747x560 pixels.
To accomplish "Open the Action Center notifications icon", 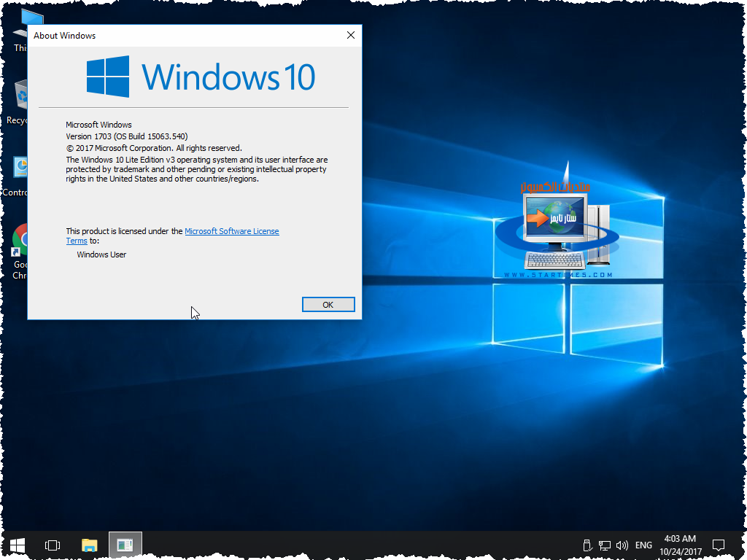I will [x=719, y=545].
